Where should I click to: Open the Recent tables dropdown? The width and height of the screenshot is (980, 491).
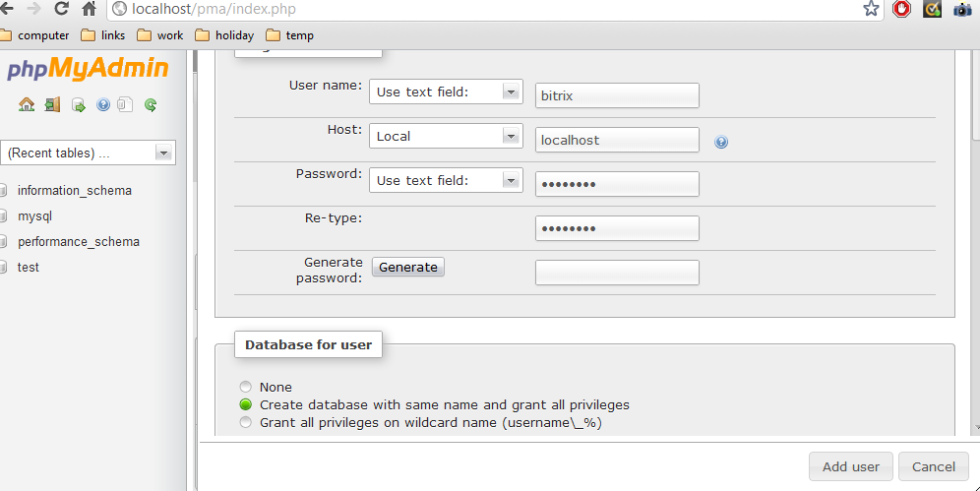pyautogui.click(x=89, y=153)
